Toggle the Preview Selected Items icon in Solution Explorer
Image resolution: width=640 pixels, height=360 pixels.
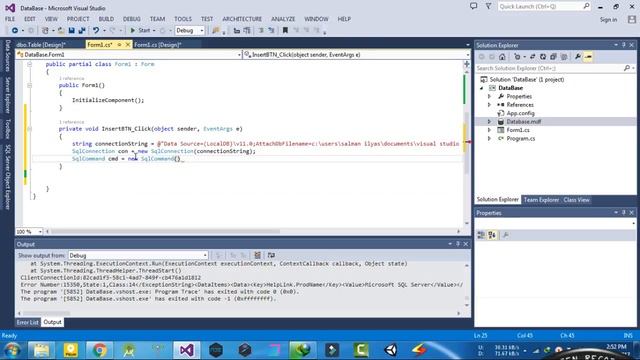[x=588, y=57]
